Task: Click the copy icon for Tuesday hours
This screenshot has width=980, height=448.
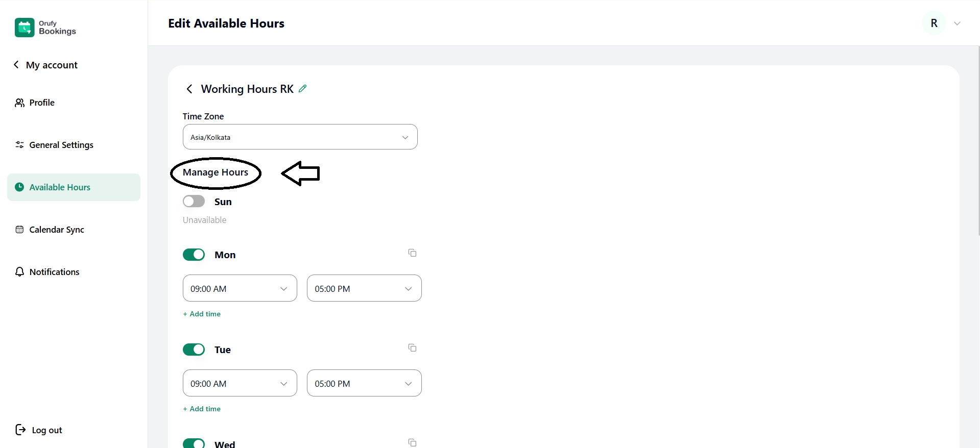Action: pos(412,348)
